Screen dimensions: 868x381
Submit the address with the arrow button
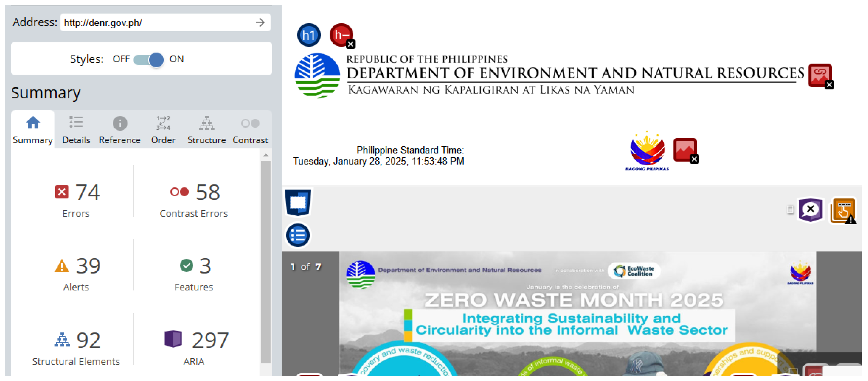tap(260, 22)
